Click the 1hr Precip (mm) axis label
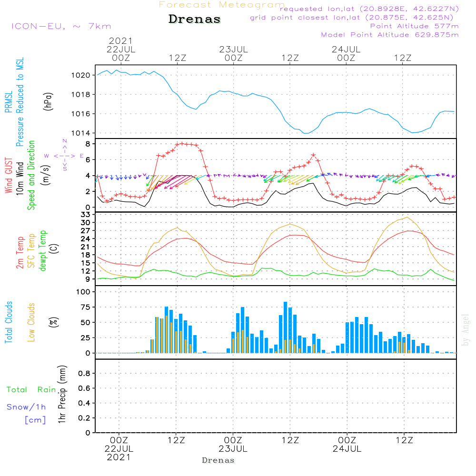 pyautogui.click(x=61, y=395)
